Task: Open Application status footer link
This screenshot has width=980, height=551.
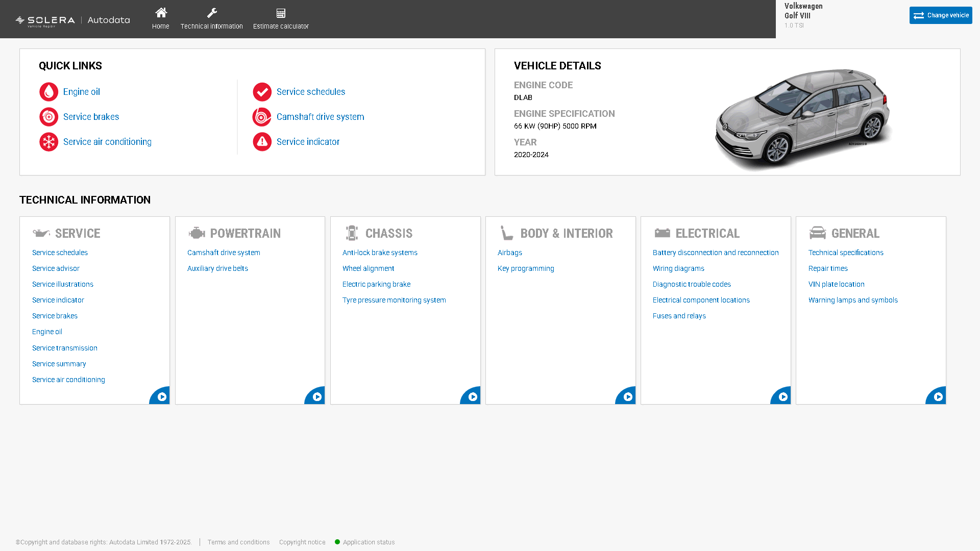Action: [x=369, y=542]
